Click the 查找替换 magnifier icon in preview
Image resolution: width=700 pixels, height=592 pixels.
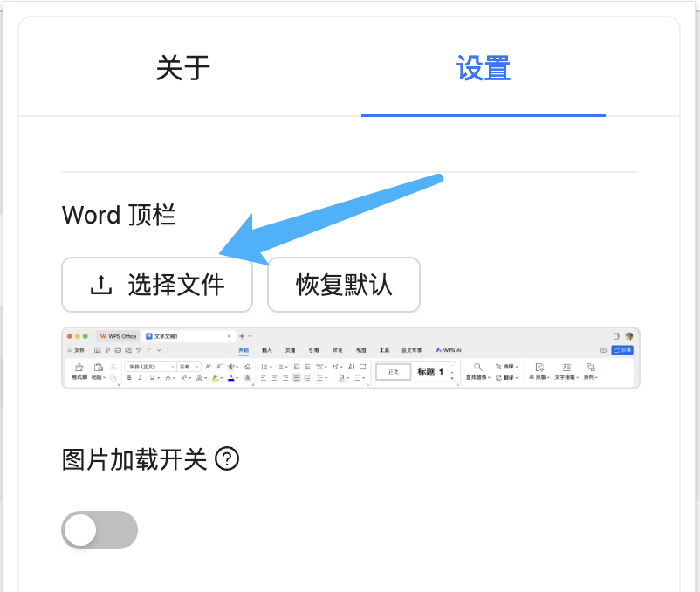point(478,367)
